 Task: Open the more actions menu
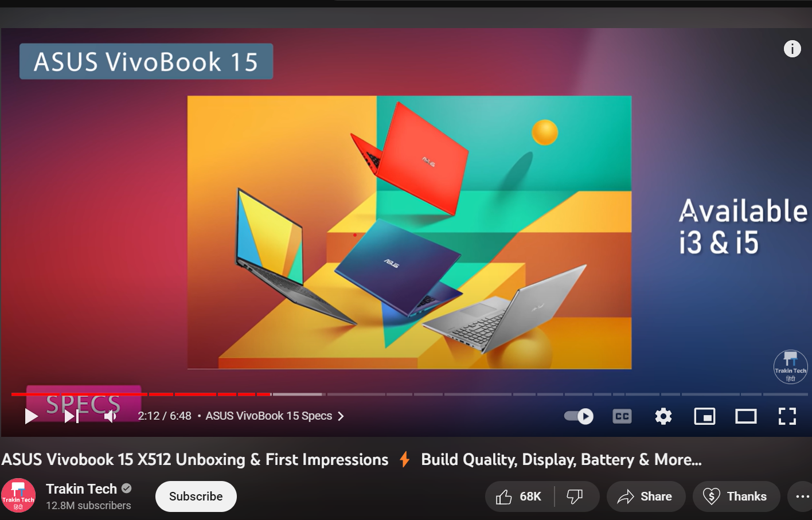(802, 496)
